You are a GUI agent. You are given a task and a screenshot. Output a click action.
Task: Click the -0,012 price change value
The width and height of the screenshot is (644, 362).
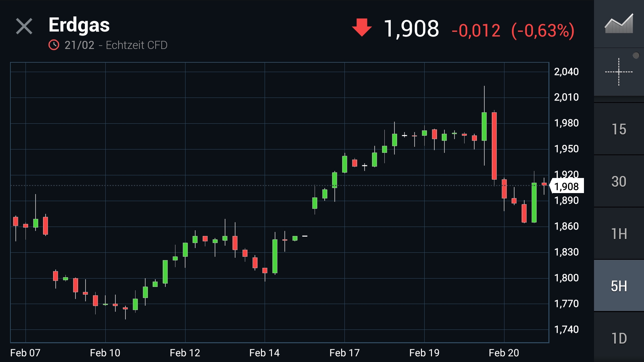click(x=476, y=31)
